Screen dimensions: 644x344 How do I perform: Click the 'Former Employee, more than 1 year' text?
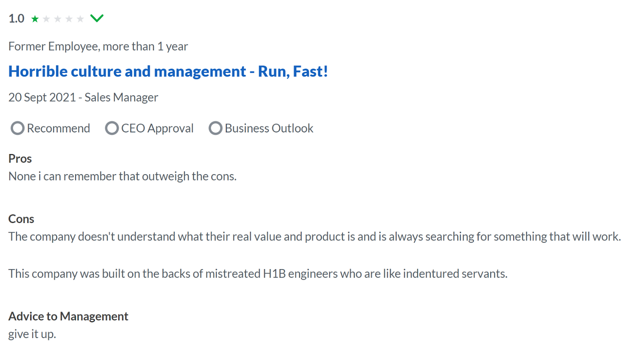(x=98, y=47)
